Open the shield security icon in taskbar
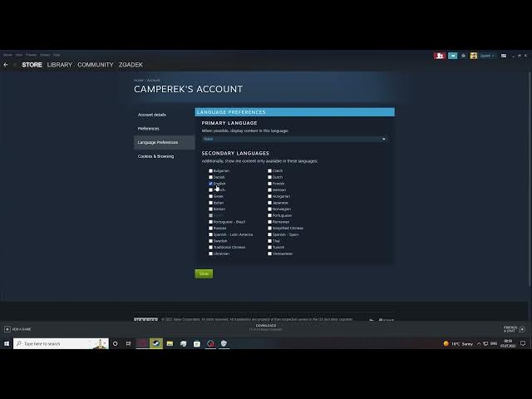This screenshot has height=399, width=532. (224, 343)
